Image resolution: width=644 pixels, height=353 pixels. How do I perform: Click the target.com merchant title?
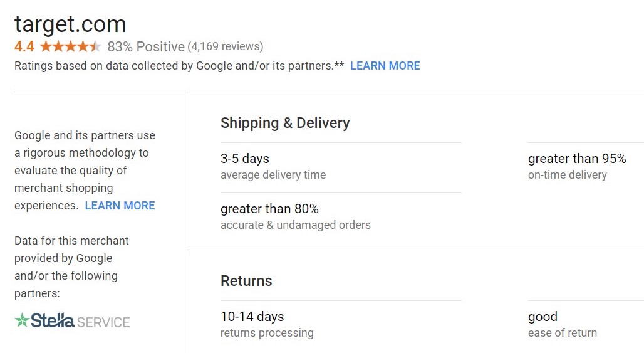(70, 24)
